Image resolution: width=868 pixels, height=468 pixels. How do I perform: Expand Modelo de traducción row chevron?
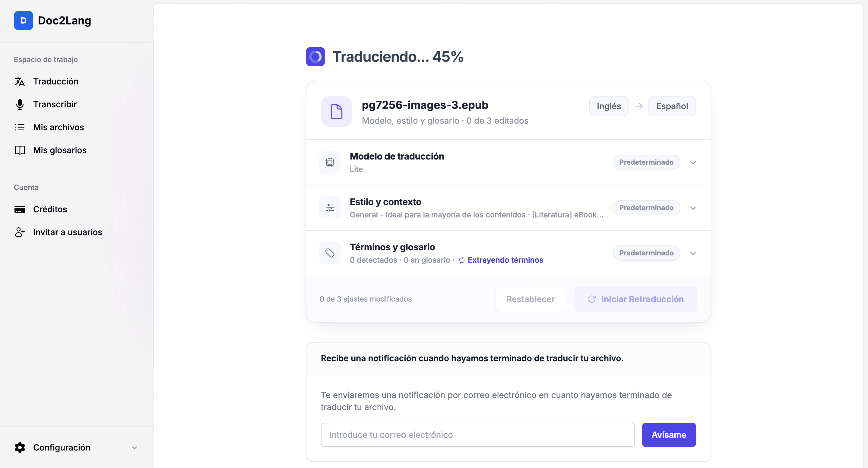click(693, 163)
